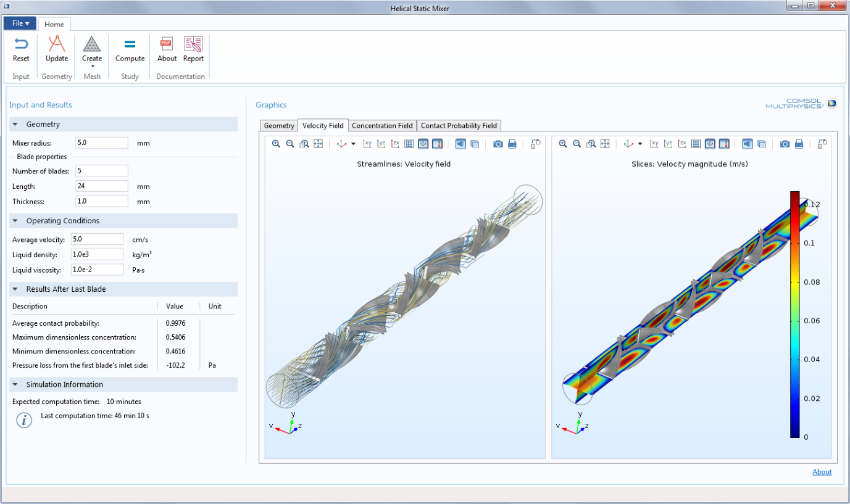Open the About documentation button in the ribbon
Viewport: 850px width, 504px height.
(167, 49)
